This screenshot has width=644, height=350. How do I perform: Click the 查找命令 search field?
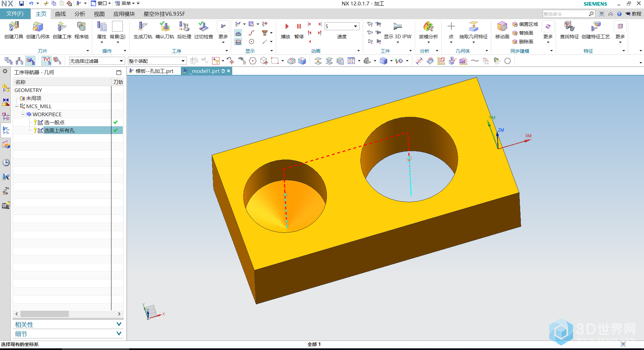[565, 14]
